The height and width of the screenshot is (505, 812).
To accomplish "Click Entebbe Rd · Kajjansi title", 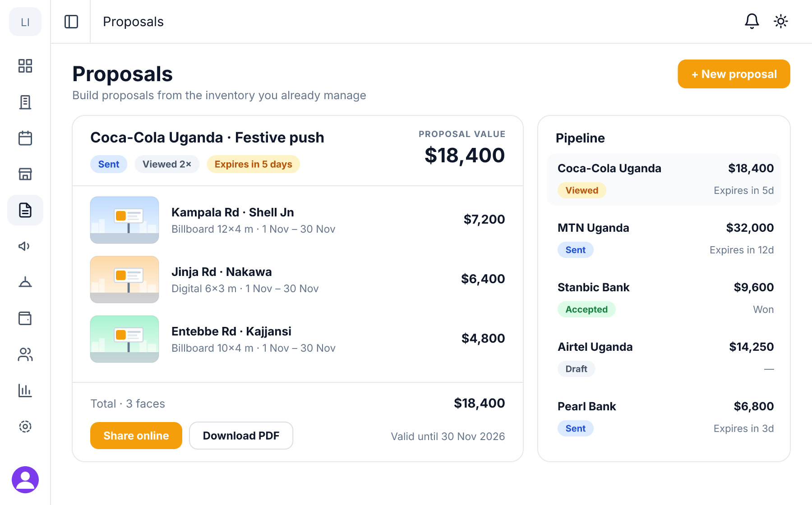I will pyautogui.click(x=231, y=331).
